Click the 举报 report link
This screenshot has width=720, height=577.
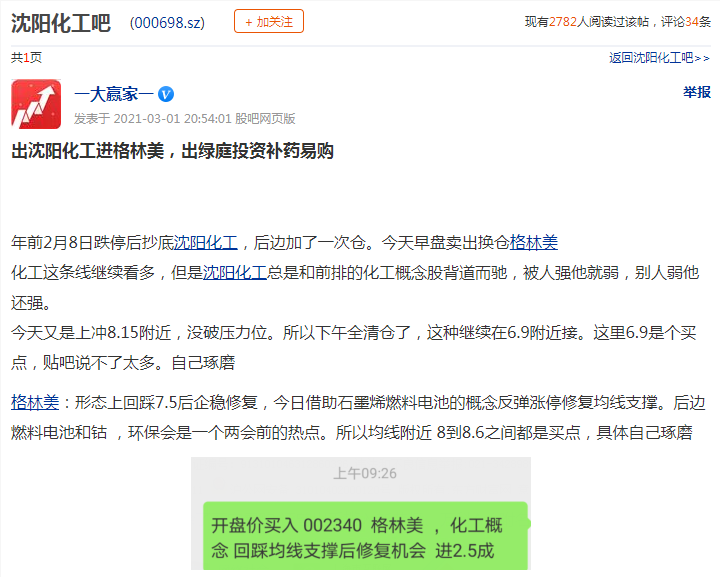pyautogui.click(x=697, y=92)
